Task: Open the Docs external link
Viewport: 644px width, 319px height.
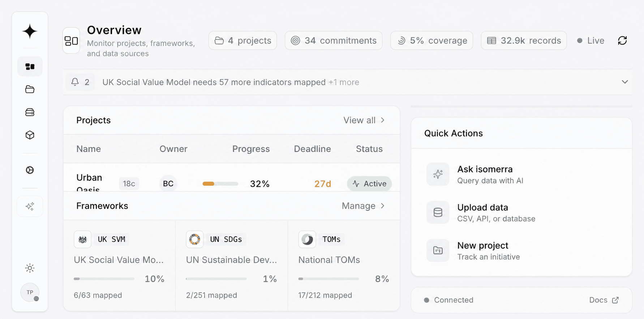Action: [604, 300]
